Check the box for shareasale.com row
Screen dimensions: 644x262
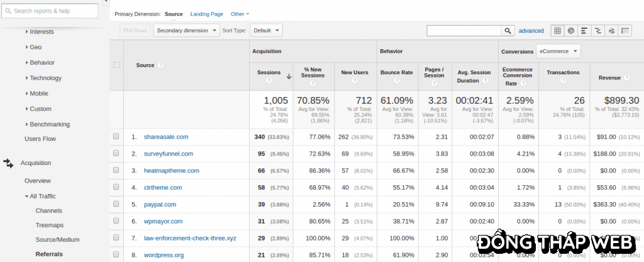116,136
